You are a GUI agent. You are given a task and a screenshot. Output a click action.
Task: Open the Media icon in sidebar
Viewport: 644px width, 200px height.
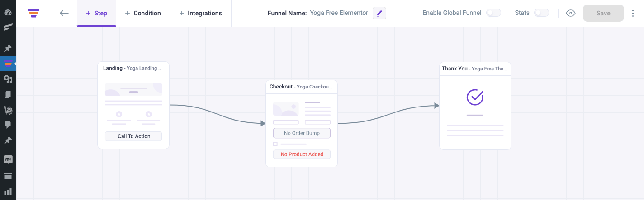tap(8, 79)
